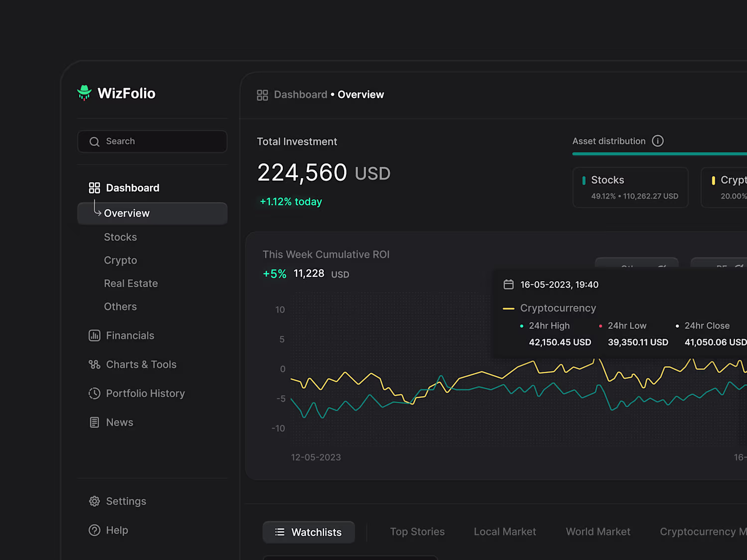Click the Help question mark icon
Image resolution: width=747 pixels, height=560 pixels.
pos(94,530)
